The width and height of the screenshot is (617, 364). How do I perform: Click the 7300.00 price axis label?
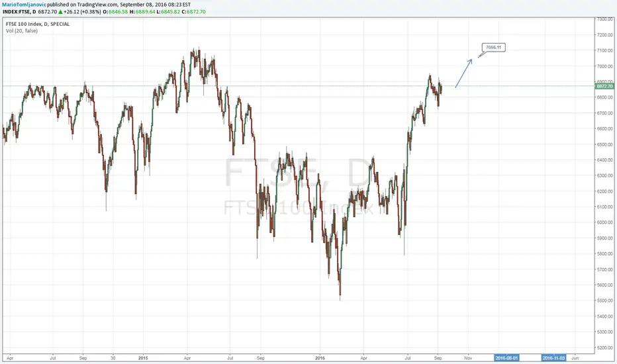(605, 19)
